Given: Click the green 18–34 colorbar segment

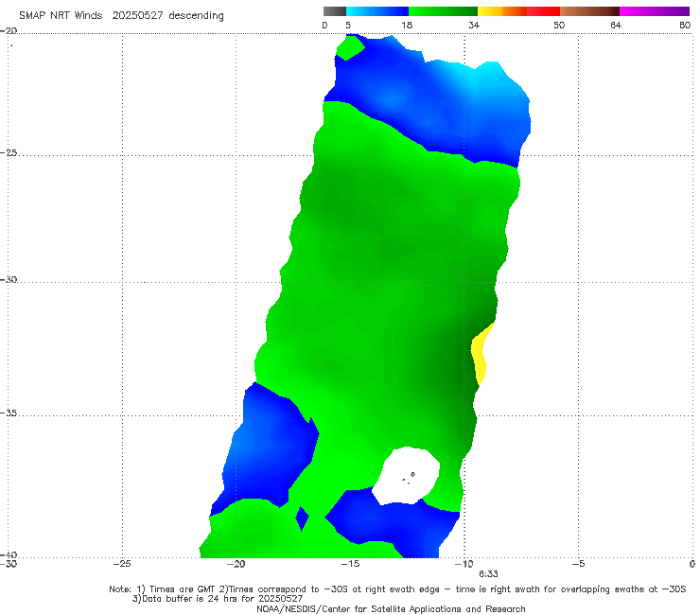Looking at the screenshot, I should (443, 11).
